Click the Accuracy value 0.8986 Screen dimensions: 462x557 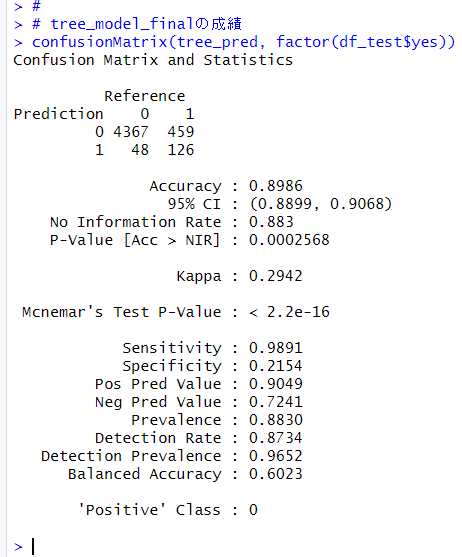276,186
